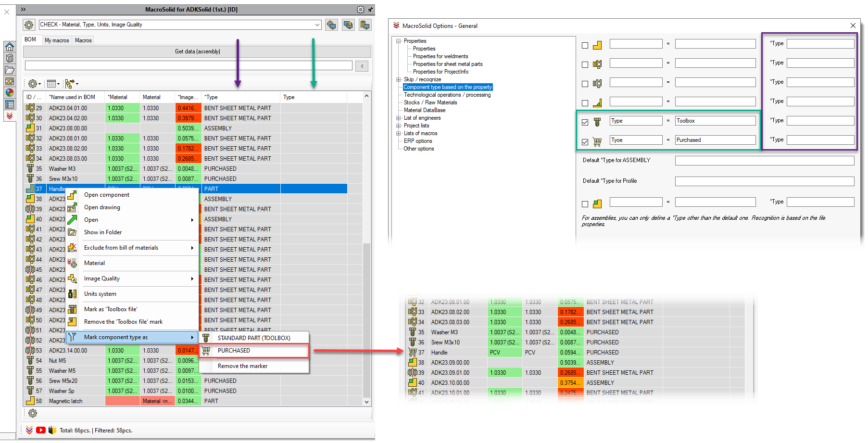Click the pin icon in the panel title bar
Screen dimensions: 868x443
(x=370, y=10)
